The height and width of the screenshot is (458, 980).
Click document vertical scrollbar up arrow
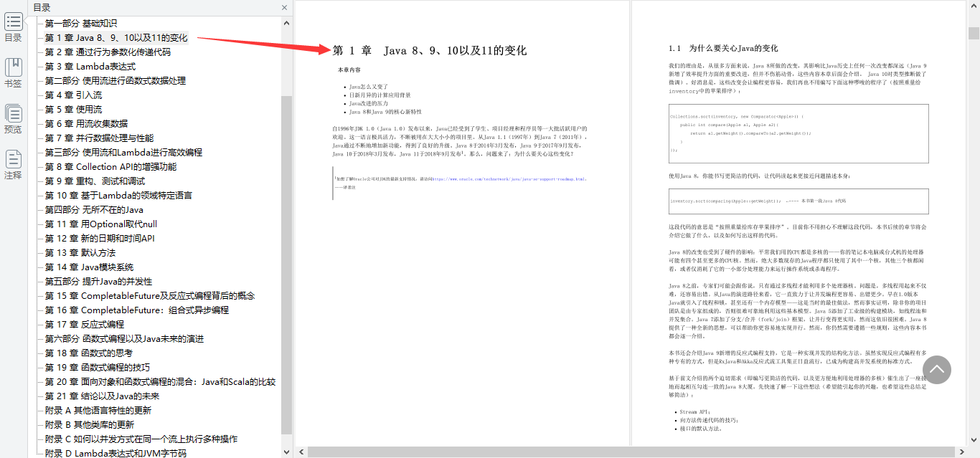pyautogui.click(x=974, y=7)
